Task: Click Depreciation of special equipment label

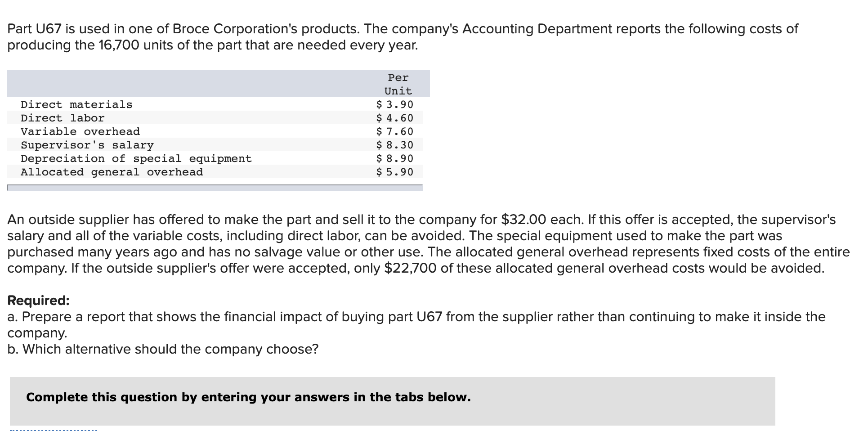Action: (136, 158)
